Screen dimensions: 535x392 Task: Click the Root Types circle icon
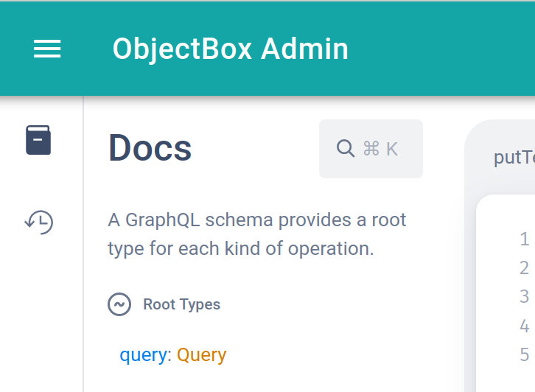pyautogui.click(x=119, y=304)
